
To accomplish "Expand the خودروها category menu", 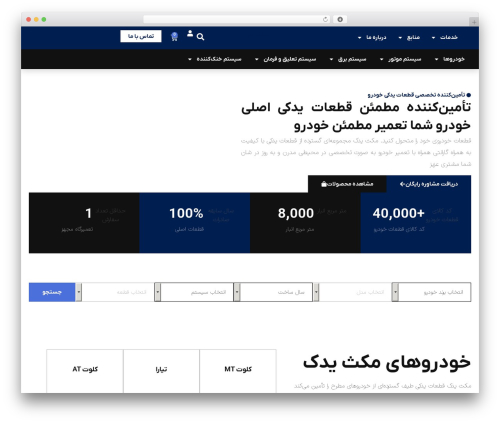I will coord(449,59).
